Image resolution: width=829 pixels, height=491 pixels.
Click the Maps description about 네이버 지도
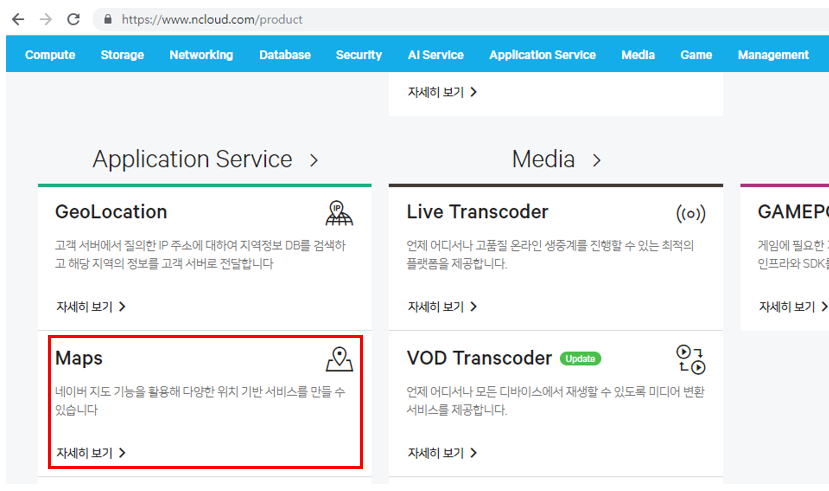click(200, 401)
